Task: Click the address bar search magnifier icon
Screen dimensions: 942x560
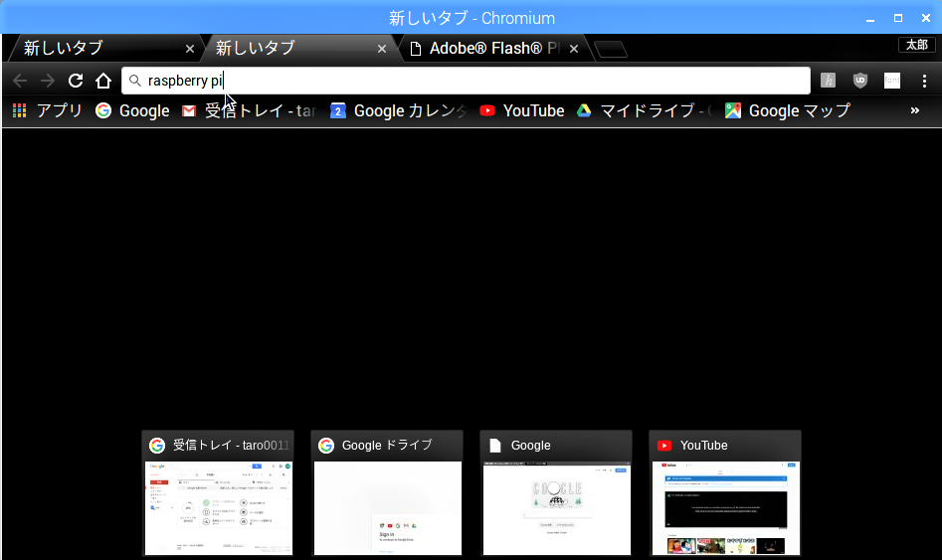Action: click(135, 81)
